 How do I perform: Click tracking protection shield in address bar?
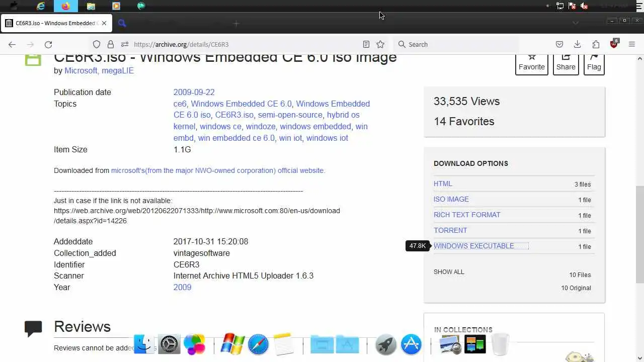pyautogui.click(x=97, y=44)
